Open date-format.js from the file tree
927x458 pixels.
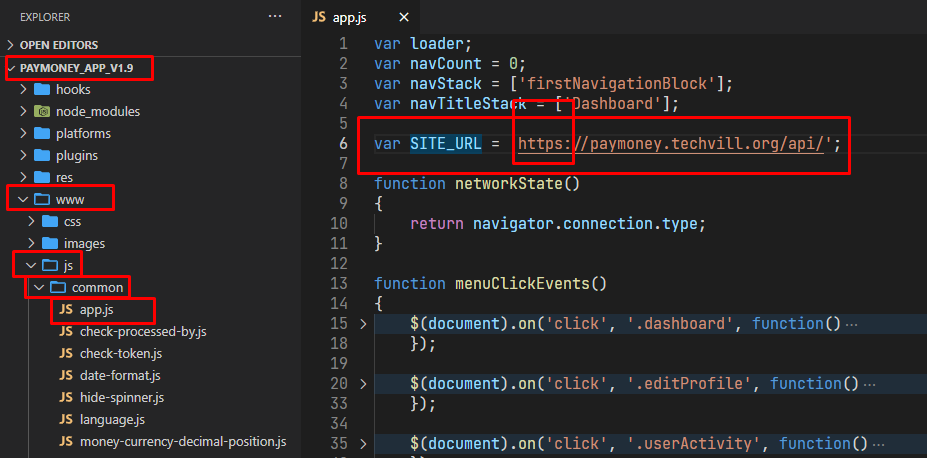tap(120, 375)
